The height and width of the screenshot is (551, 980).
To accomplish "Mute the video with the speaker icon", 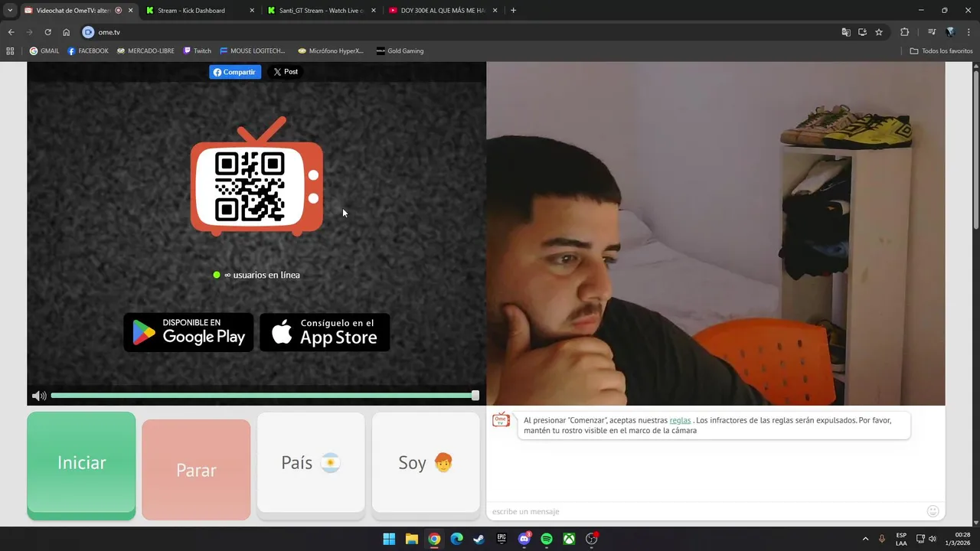I will [x=39, y=396].
